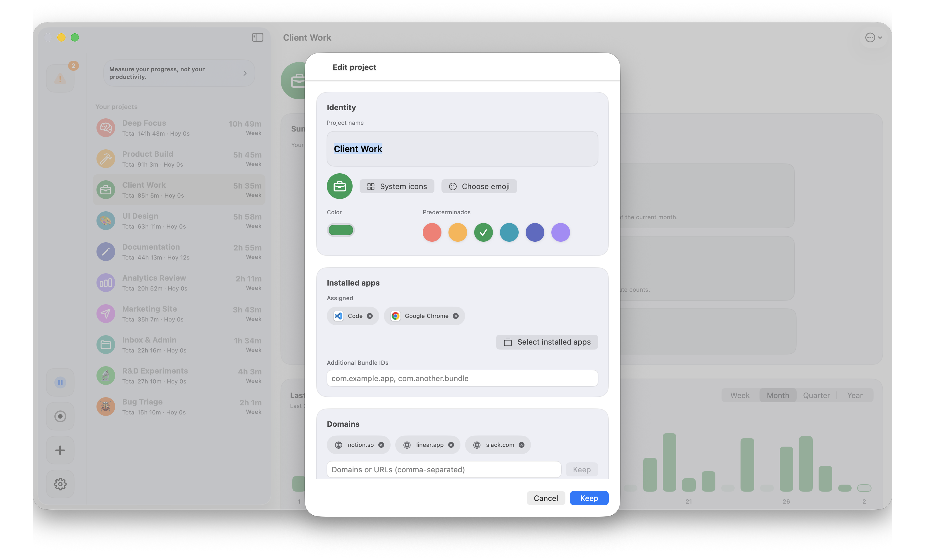Switch to the Quarter tab
This screenshot has width=925, height=560.
click(817, 395)
